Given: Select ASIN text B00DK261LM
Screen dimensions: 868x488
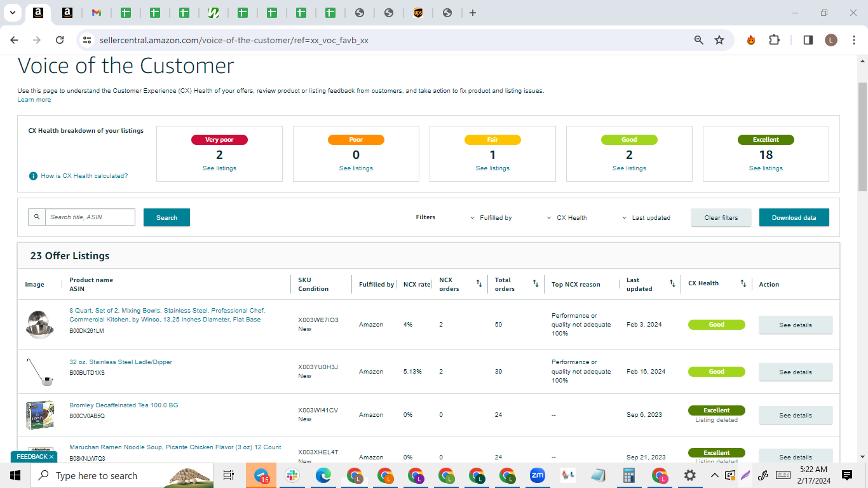Looking at the screenshot, I should tap(86, 331).
